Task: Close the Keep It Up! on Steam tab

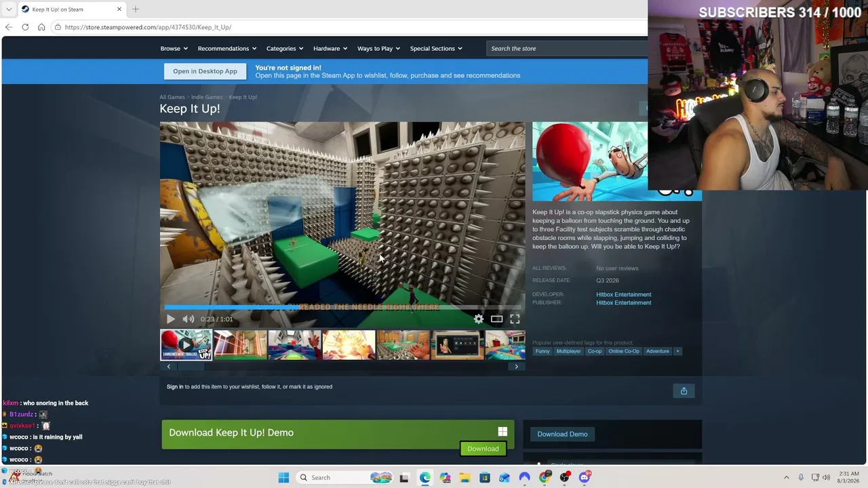Action: pyautogui.click(x=119, y=9)
